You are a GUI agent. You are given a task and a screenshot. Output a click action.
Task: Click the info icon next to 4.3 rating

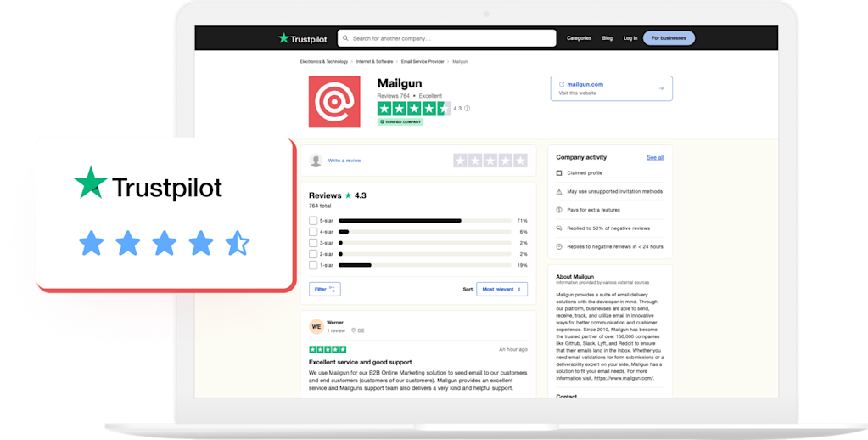pyautogui.click(x=468, y=109)
